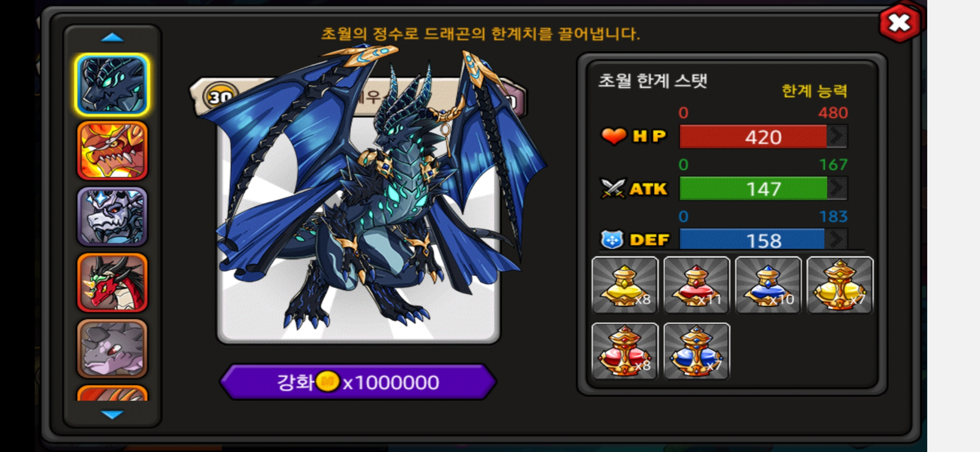
Task: Tap the small blue essence x10
Action: point(768,285)
